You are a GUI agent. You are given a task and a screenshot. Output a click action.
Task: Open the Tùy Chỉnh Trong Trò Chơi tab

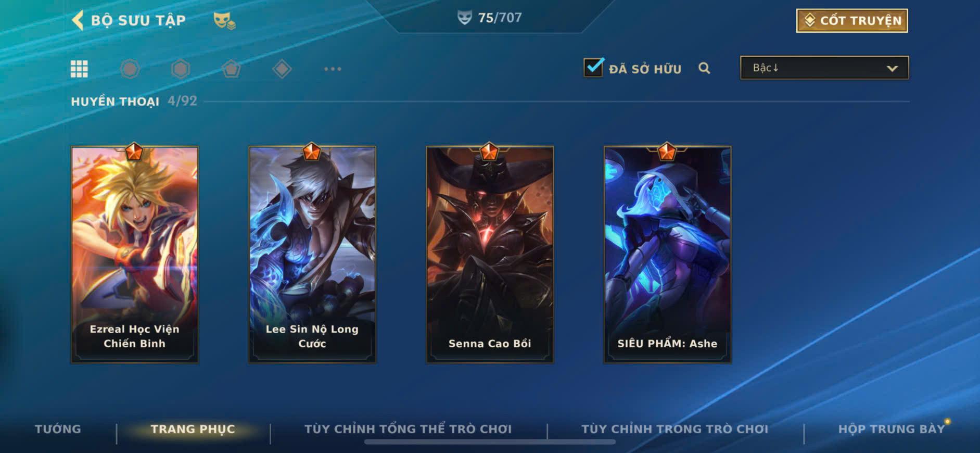tap(674, 429)
